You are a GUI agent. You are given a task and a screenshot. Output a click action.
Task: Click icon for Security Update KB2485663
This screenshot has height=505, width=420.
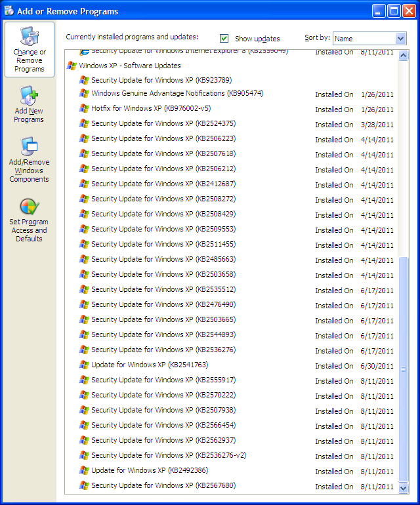coord(84,259)
